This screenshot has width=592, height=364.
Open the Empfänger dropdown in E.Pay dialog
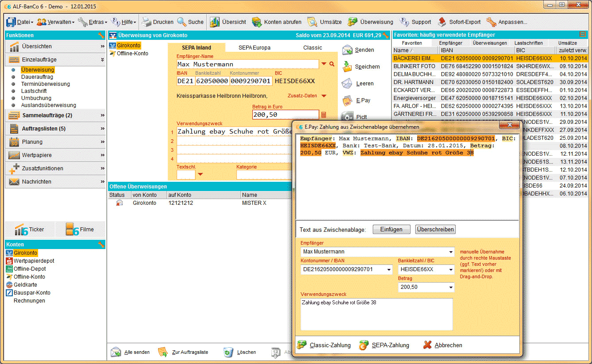451,252
